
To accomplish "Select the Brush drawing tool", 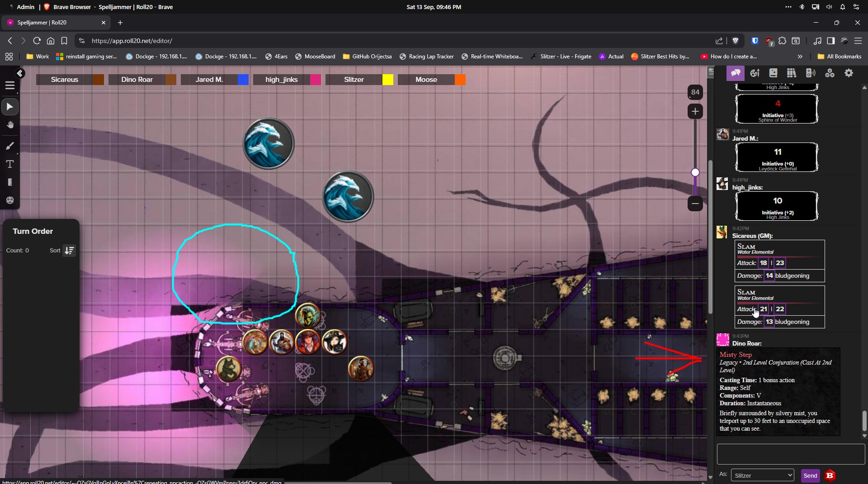I will tap(10, 146).
